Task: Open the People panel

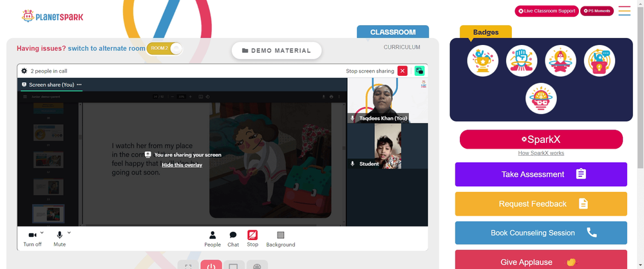Action: [213, 239]
